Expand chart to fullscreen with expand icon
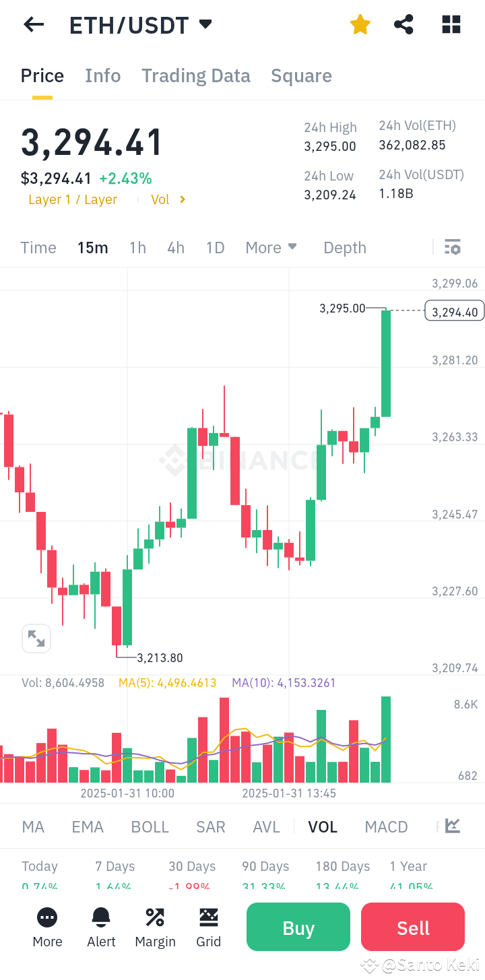 [36, 638]
